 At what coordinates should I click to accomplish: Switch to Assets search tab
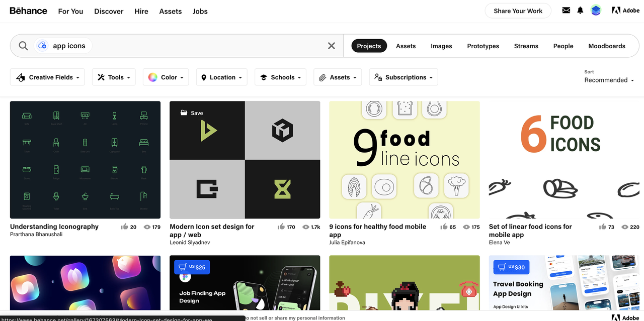[x=406, y=46]
